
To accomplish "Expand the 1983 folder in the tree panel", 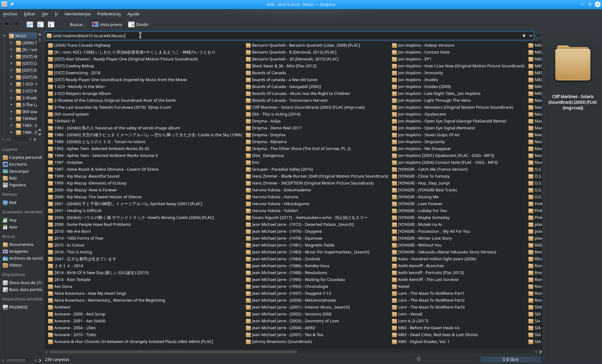I will tap(11, 125).
